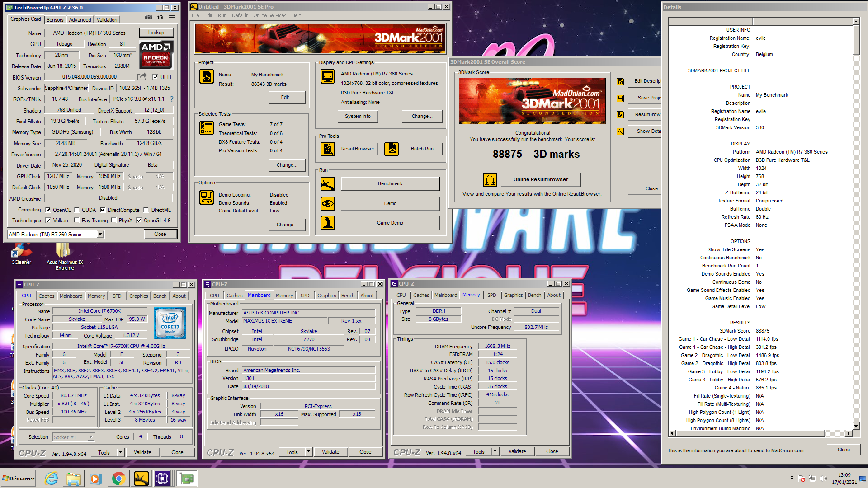Click the Batch Run icon in Pro Tools

(x=392, y=149)
